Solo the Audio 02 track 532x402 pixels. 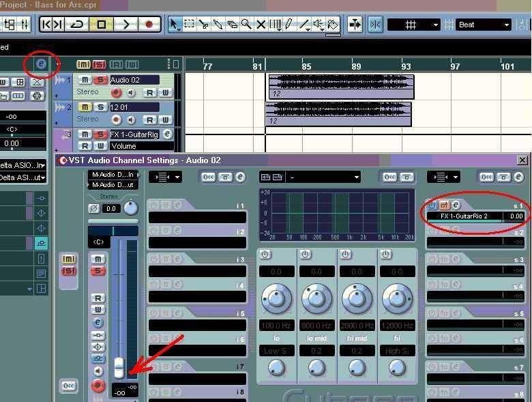click(x=100, y=80)
